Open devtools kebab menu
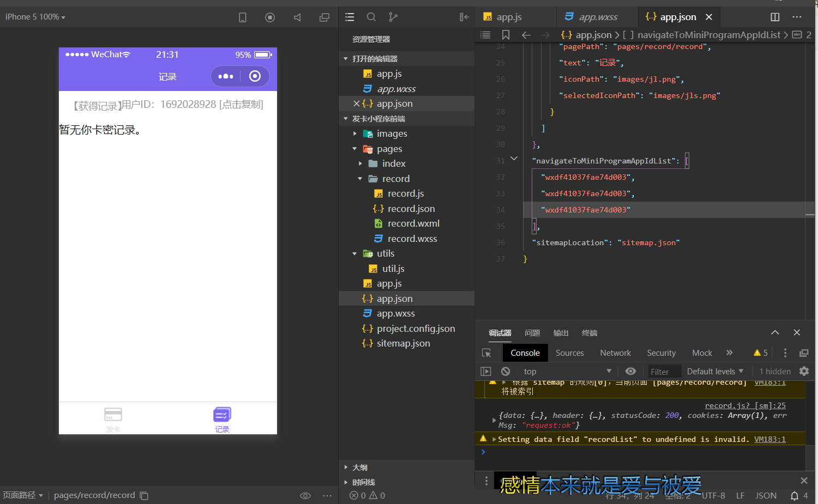 click(785, 353)
